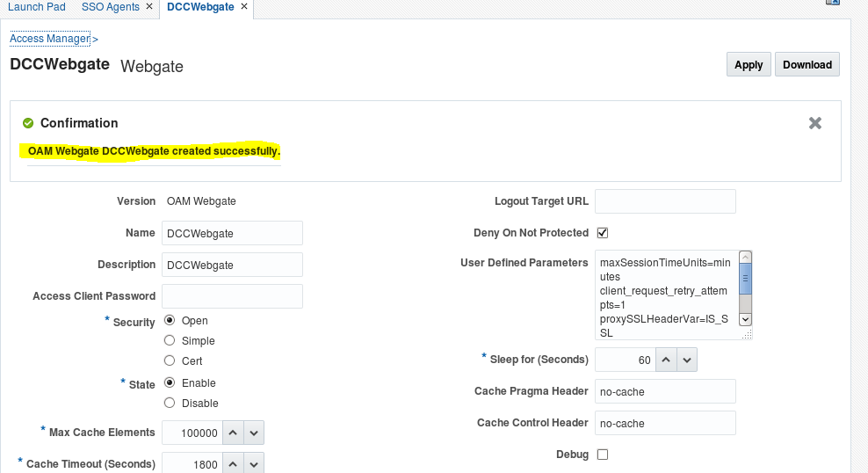Click the Name input field
The image size is (868, 473).
click(232, 233)
